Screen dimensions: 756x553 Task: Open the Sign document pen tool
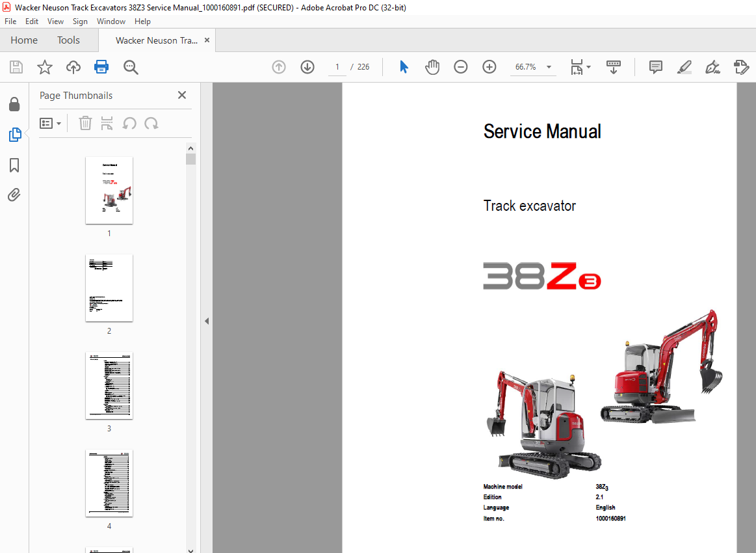[712, 67]
